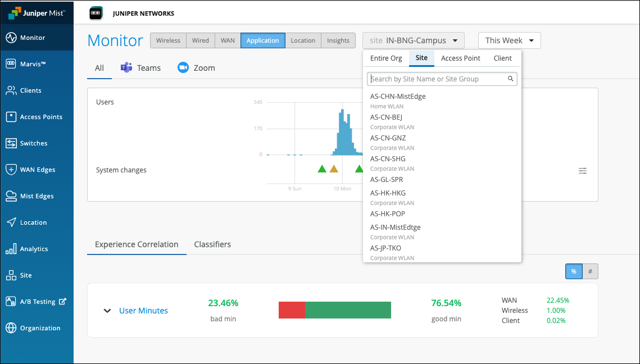Choose AS-HK-HKG from site list
The width and height of the screenshot is (640, 364).
(x=388, y=193)
